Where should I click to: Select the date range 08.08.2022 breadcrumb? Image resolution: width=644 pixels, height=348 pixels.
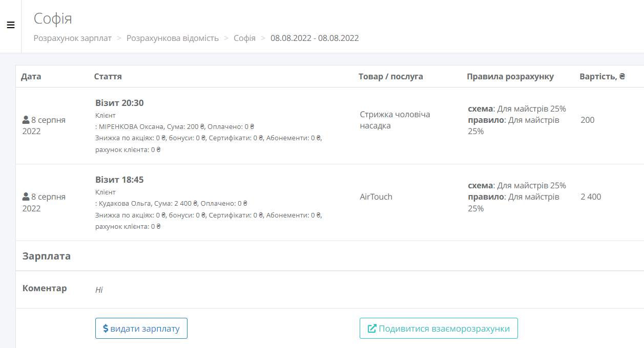tap(315, 38)
